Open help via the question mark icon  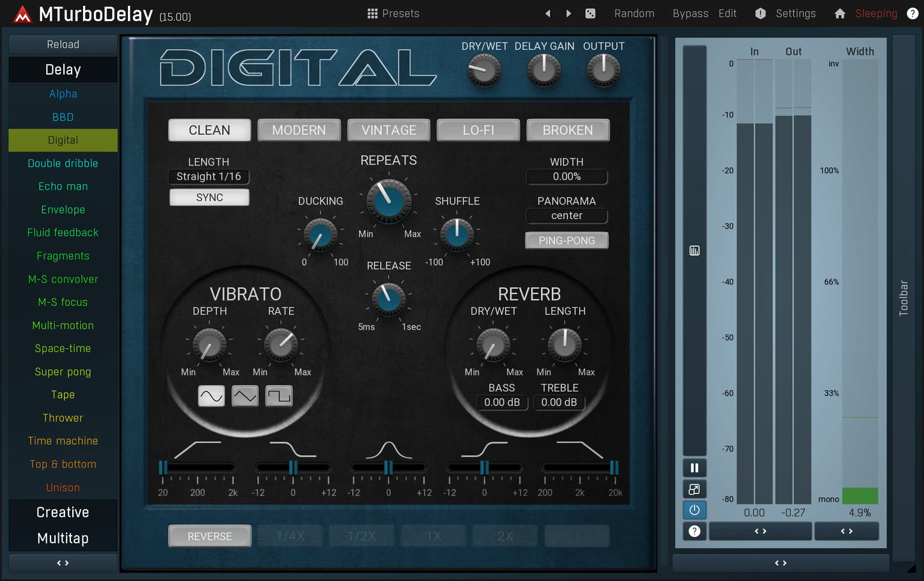[913, 13]
